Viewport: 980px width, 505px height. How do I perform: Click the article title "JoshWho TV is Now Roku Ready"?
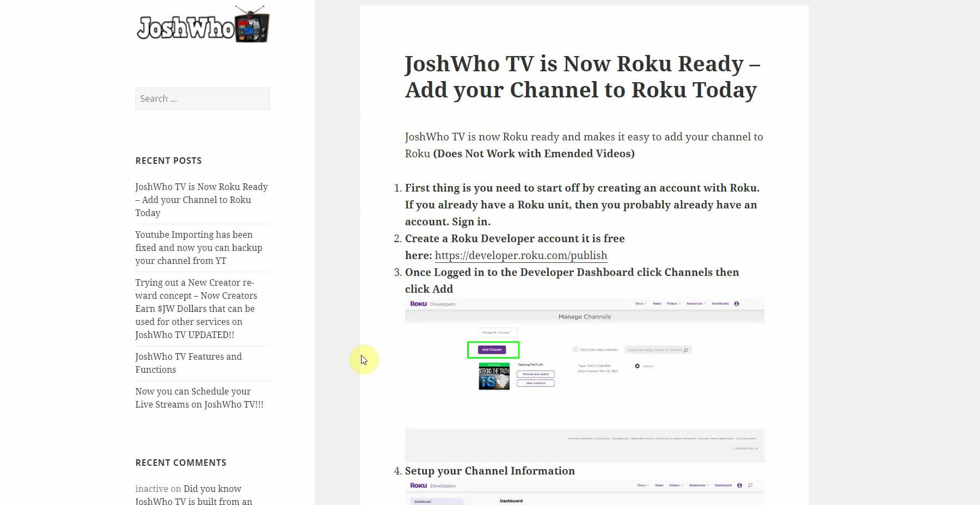[x=583, y=77]
